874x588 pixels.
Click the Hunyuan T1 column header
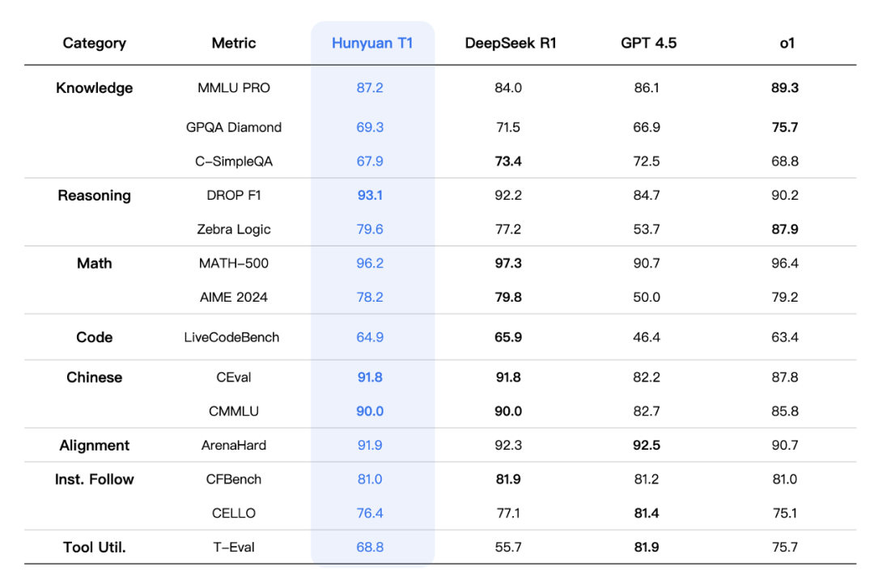tap(372, 43)
